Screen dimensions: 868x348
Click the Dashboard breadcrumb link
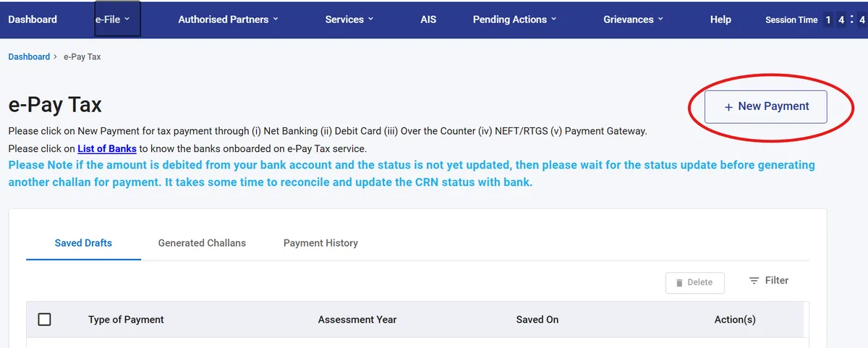pos(29,56)
